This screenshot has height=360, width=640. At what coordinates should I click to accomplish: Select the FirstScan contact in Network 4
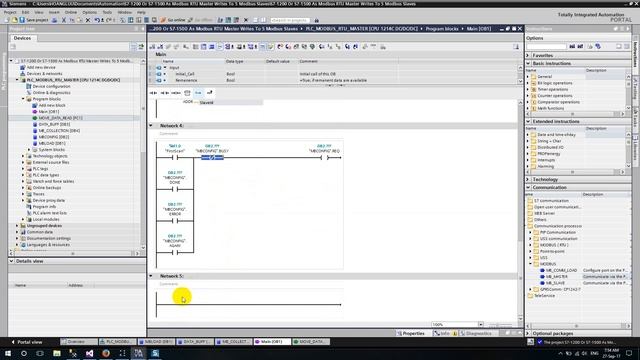[x=175, y=158]
